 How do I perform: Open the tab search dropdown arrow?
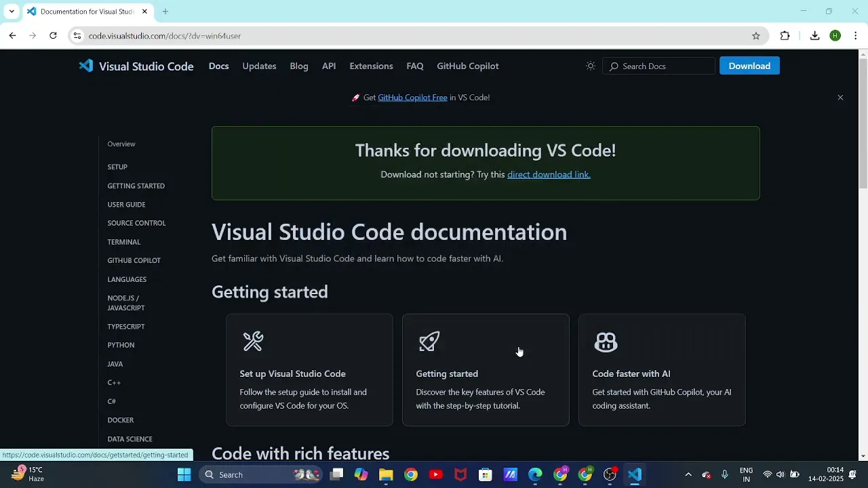[12, 12]
